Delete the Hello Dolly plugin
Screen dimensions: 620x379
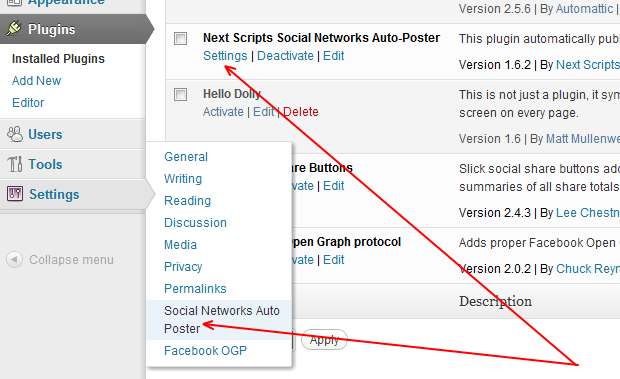pos(301,112)
